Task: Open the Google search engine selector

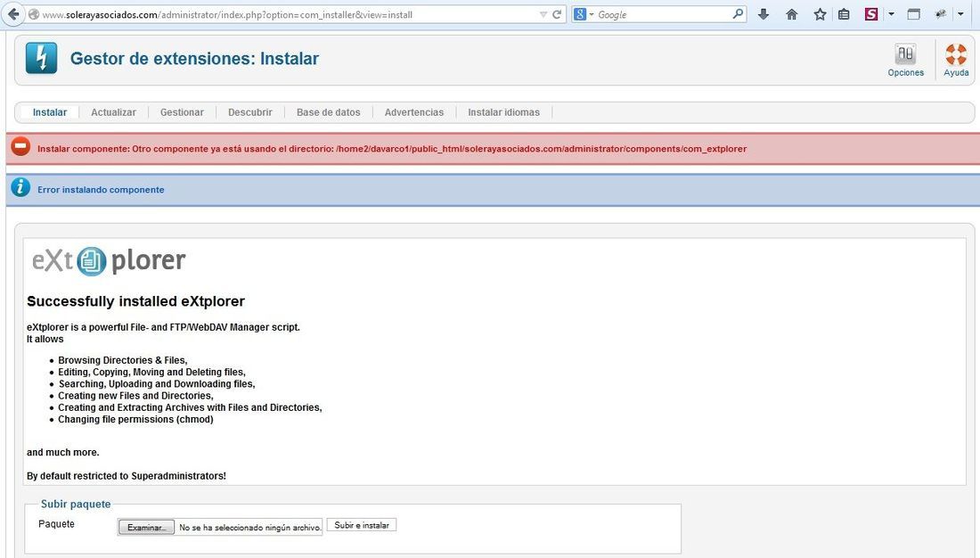Action: coord(584,14)
